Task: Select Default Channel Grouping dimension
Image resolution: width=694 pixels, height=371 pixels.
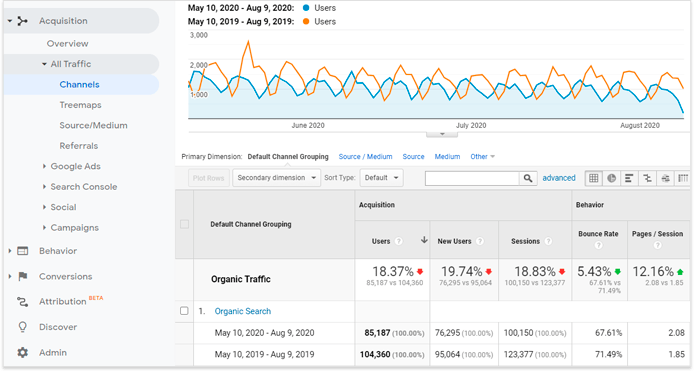Action: click(x=288, y=157)
